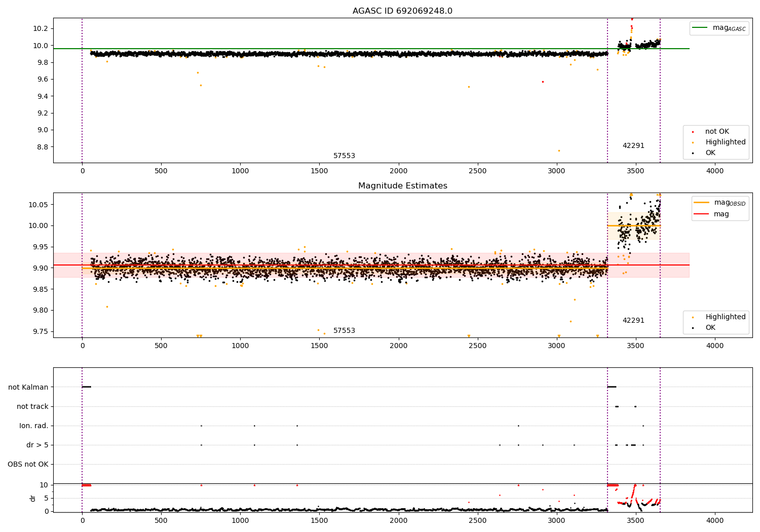This screenshot has height=532, width=760.
Task: Select the 'Ion. rad.' row label
Action: coord(34,426)
